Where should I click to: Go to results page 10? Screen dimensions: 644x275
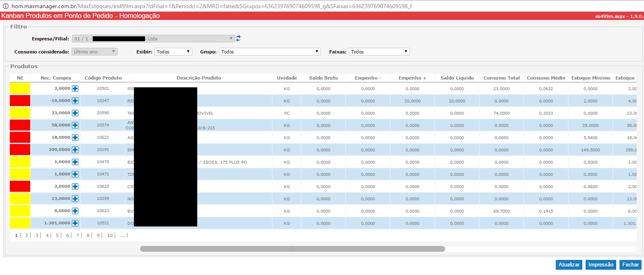coord(110,235)
